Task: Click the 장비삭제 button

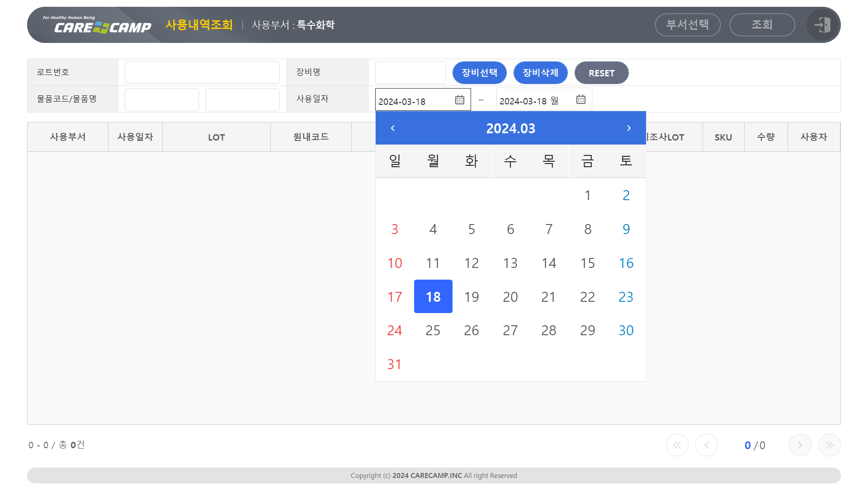Action: (541, 73)
